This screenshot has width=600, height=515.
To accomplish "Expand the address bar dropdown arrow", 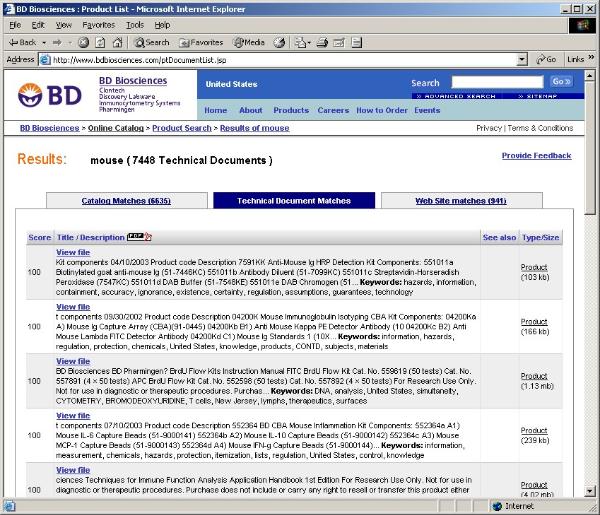I will (x=522, y=60).
